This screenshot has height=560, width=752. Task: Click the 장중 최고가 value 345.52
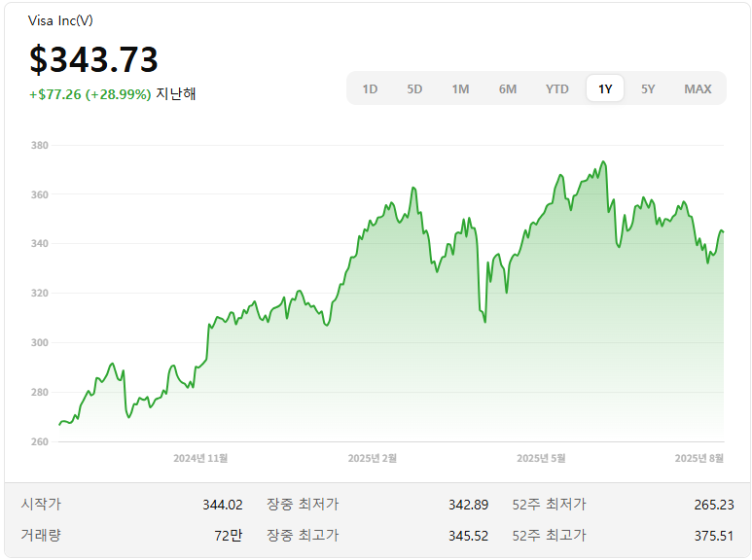pos(469,536)
